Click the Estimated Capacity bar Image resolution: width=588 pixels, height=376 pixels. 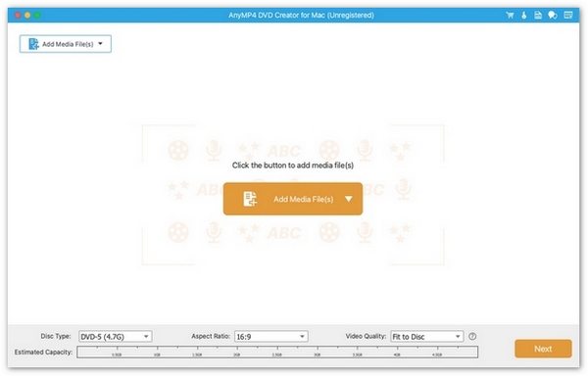(x=277, y=352)
